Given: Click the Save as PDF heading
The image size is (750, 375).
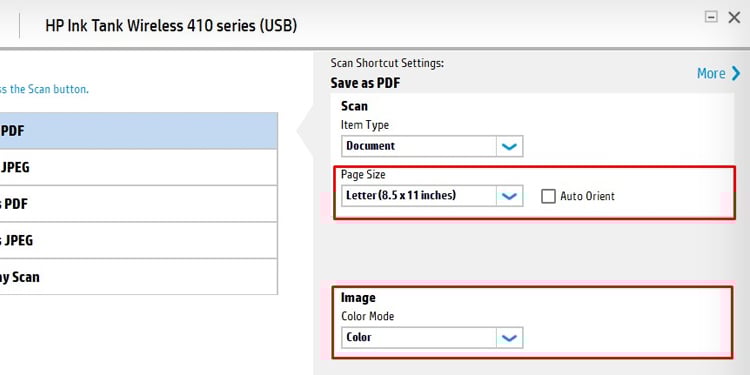Looking at the screenshot, I should tap(365, 83).
